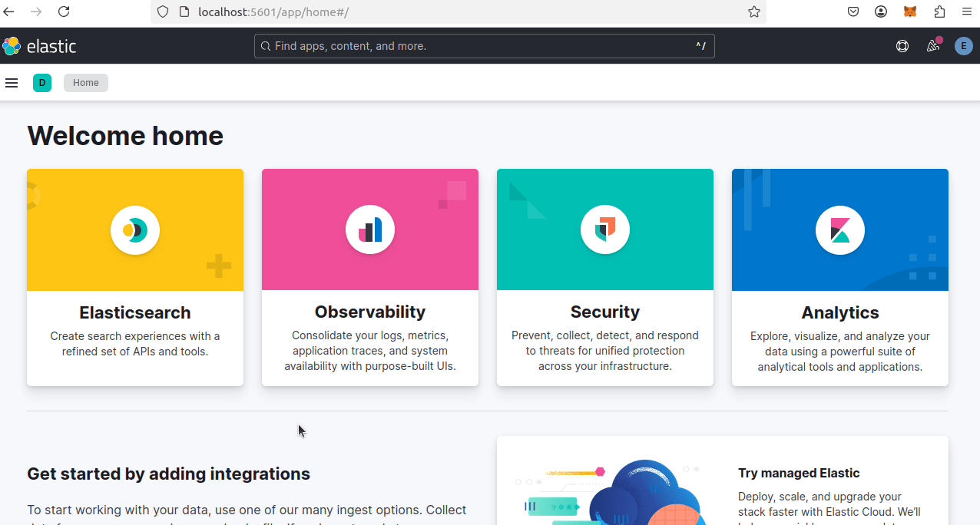Click the Observability logo icon on the pink card
The height and width of the screenshot is (525, 980).
click(370, 229)
